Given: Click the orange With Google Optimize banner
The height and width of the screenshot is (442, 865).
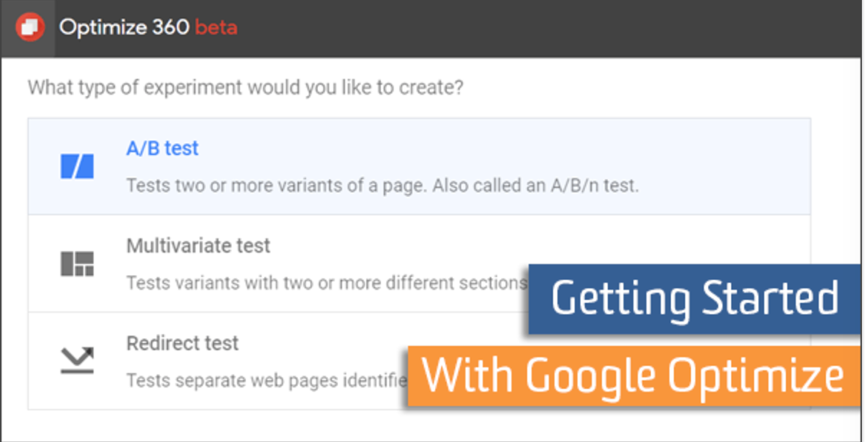Looking at the screenshot, I should tap(634, 377).
